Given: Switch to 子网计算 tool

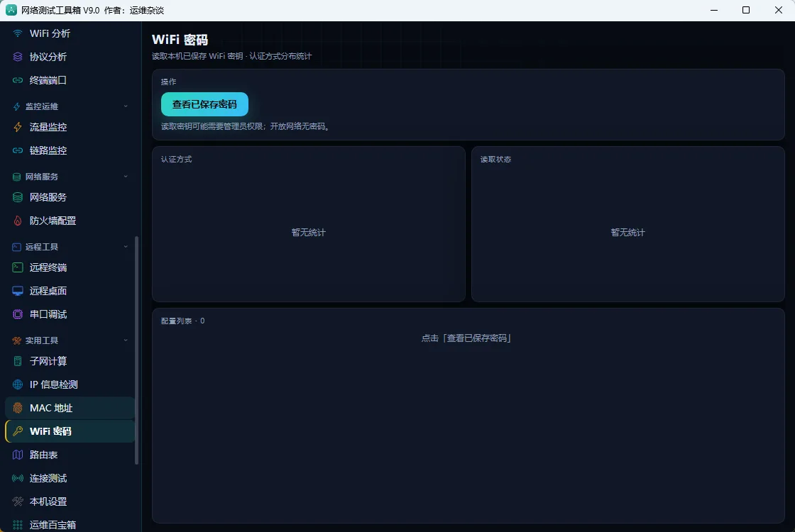Looking at the screenshot, I should click(70, 361).
